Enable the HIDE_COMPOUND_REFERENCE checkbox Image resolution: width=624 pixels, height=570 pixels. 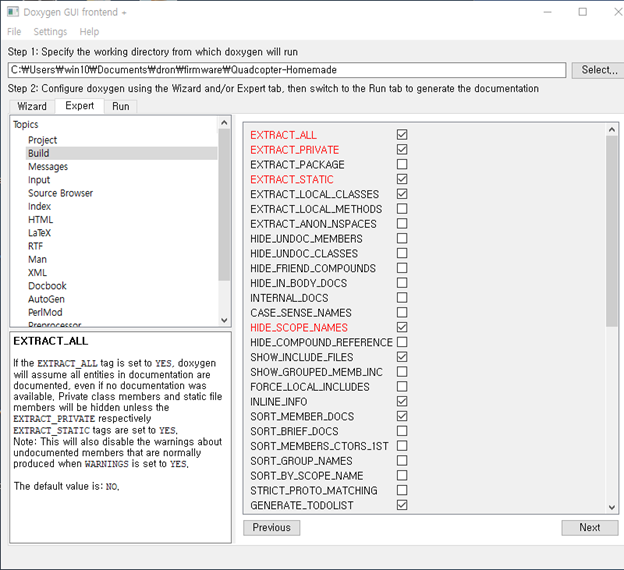tap(402, 342)
